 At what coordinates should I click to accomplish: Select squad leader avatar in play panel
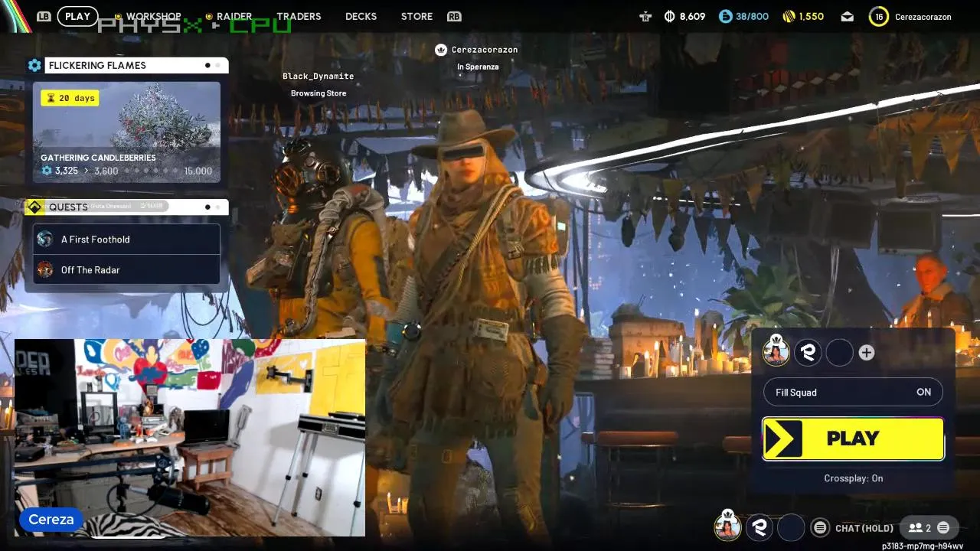[x=776, y=352]
